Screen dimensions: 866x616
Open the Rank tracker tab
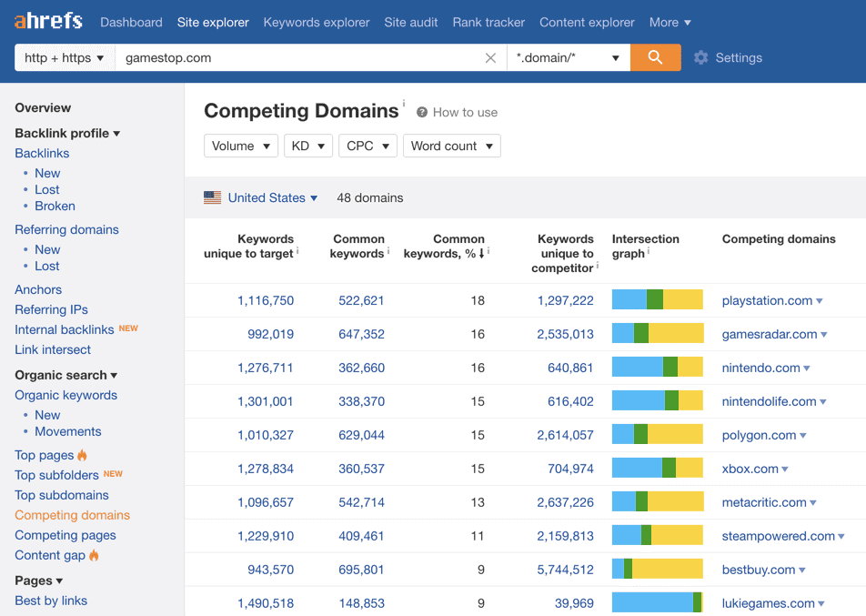pos(488,22)
